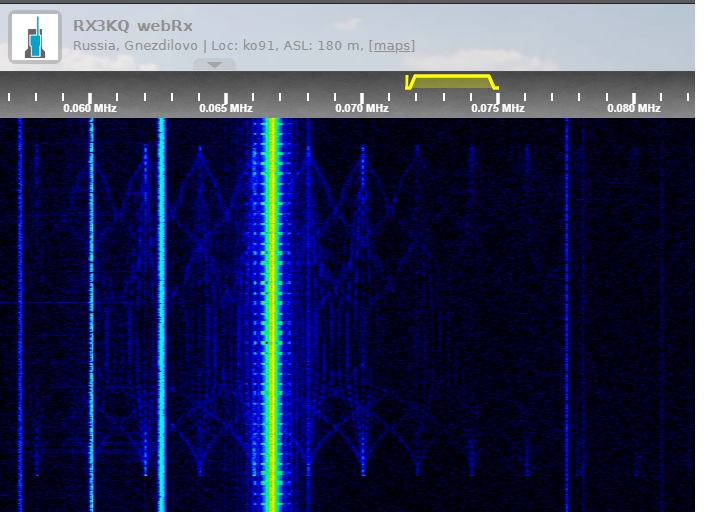Click the yellow bandpass filter envelope
This screenshot has height=512, width=712.
pyautogui.click(x=452, y=82)
